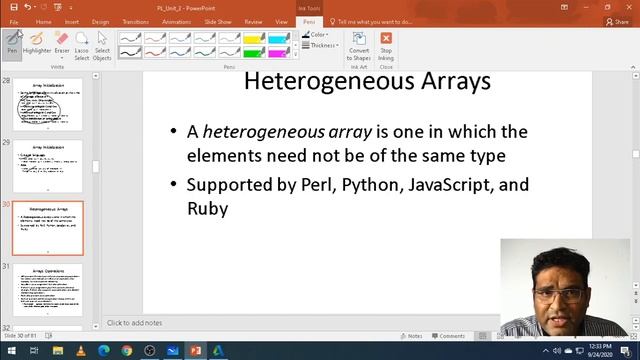Open Microsoft Edge from taskbar
This screenshot has width=640, height=360.
(104, 351)
